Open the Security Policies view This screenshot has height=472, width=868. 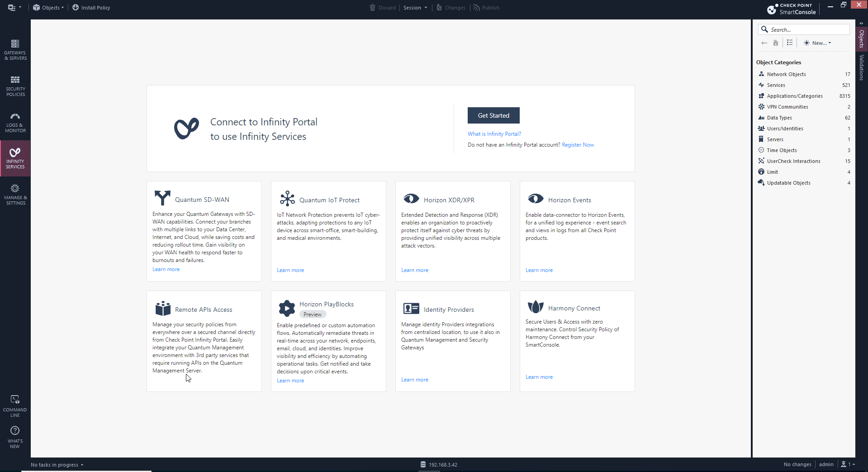[x=15, y=86]
